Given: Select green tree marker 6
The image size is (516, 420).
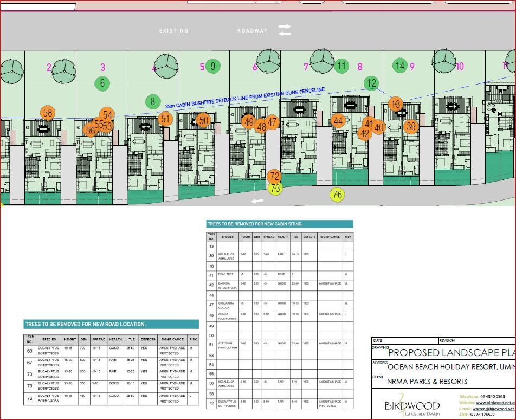Looking at the screenshot, I should 102,83.
